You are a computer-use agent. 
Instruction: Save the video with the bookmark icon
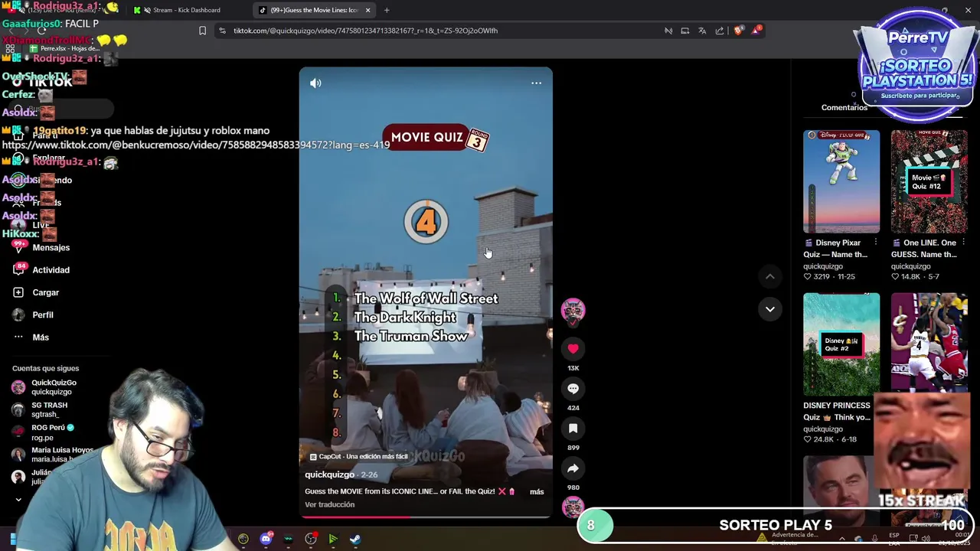pos(573,429)
